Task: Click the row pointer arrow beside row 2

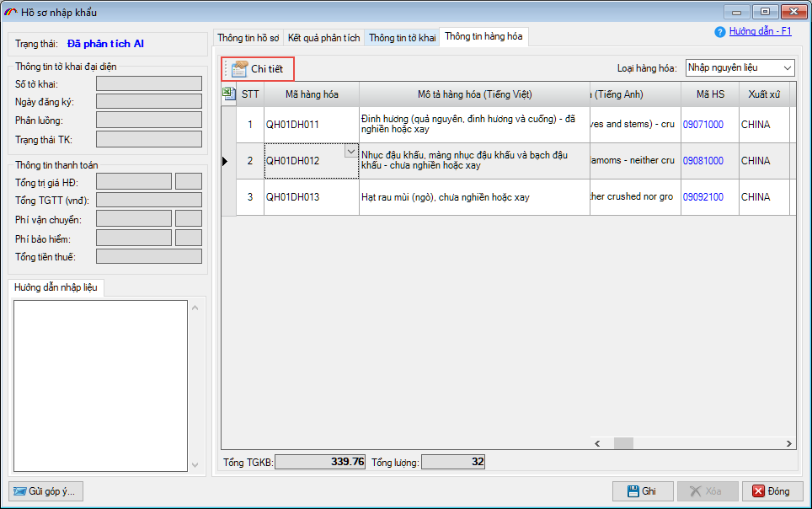Action: (225, 161)
